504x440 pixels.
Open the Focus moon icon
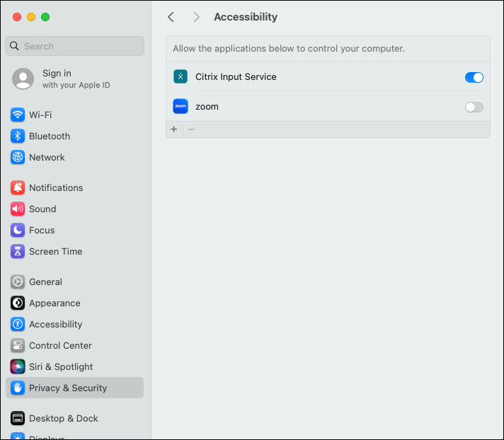18,230
